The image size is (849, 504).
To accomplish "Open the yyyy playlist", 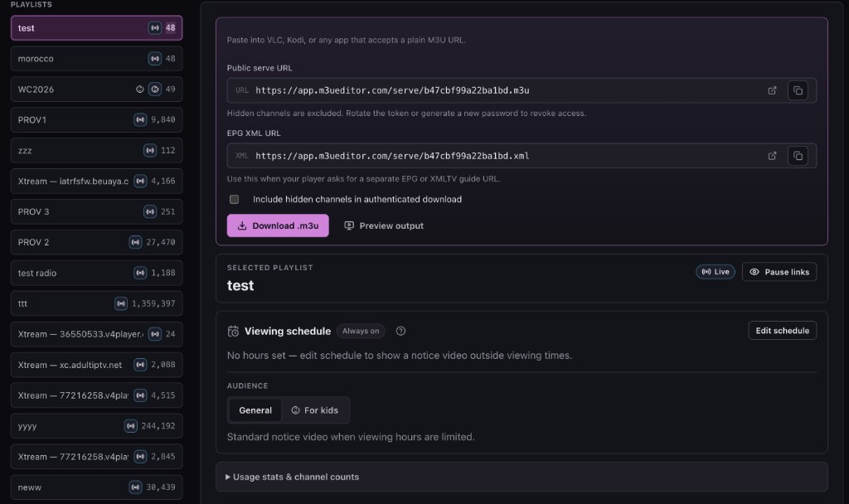I will (96, 426).
